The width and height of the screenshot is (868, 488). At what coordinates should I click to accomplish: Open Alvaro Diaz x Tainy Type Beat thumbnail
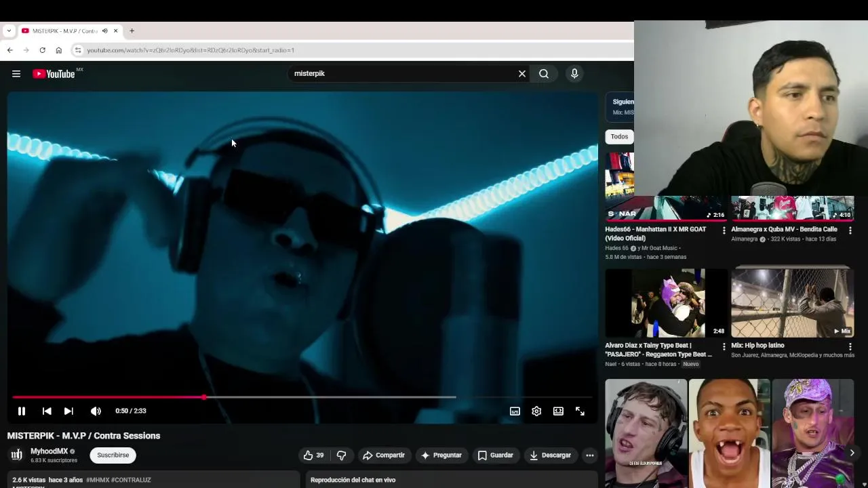[x=666, y=303]
